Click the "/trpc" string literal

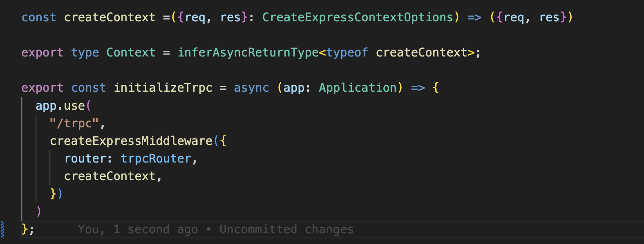tap(74, 123)
